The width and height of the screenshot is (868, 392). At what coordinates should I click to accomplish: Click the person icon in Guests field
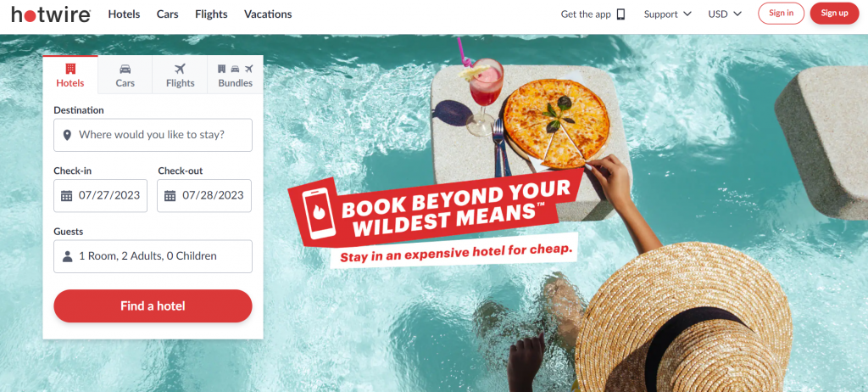point(68,256)
